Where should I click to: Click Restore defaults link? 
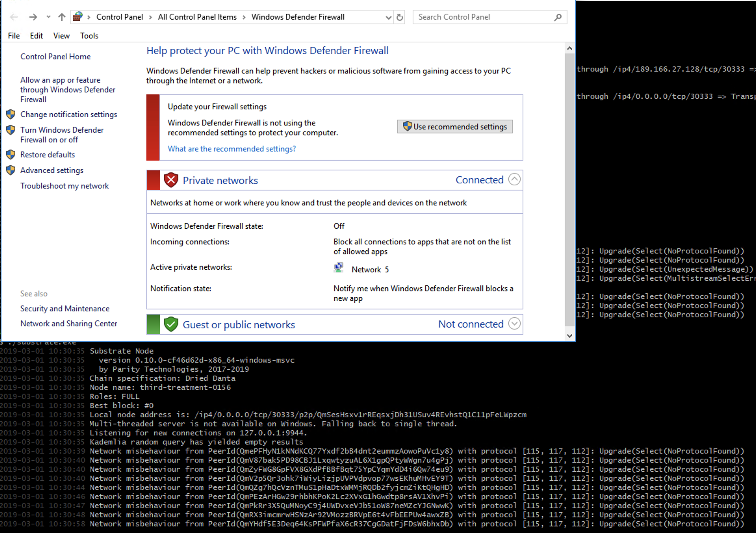click(47, 154)
